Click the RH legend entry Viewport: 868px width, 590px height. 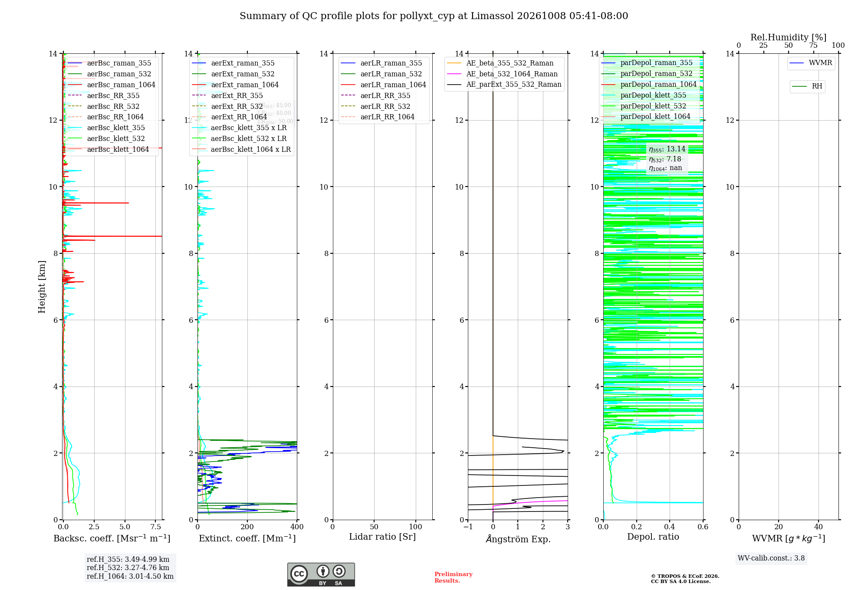pyautogui.click(x=807, y=86)
